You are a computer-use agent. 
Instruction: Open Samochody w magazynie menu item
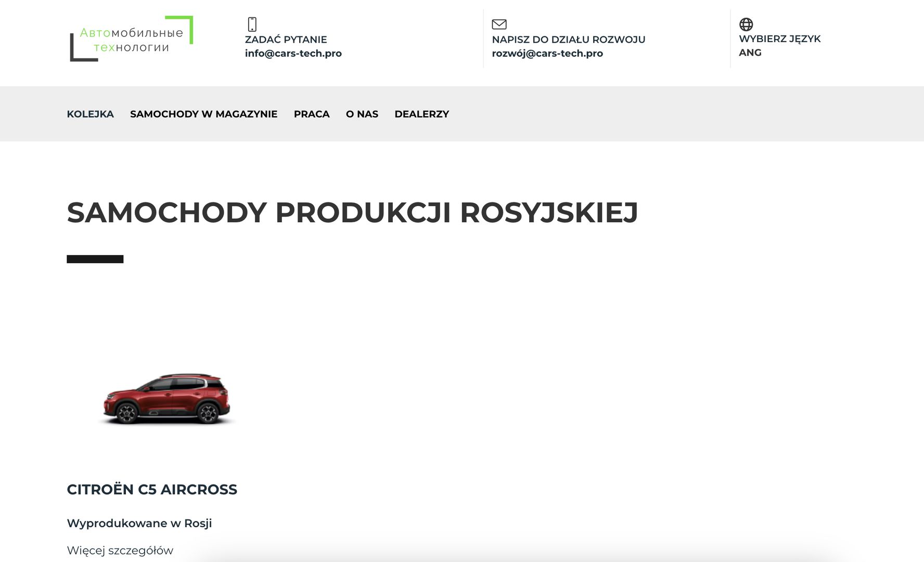pos(204,114)
